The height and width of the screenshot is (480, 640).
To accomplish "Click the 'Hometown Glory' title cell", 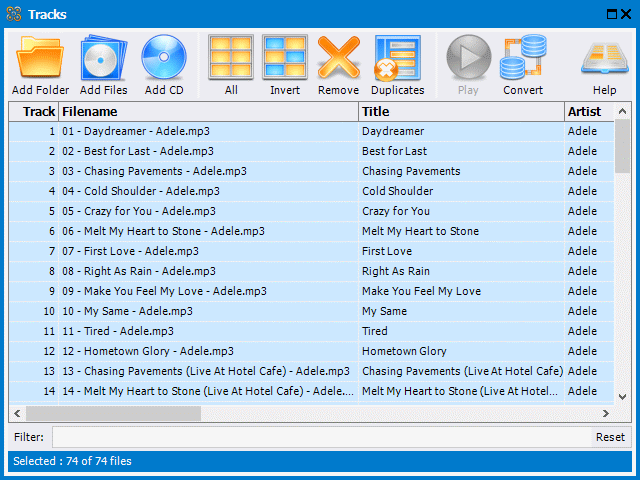I will click(462, 351).
